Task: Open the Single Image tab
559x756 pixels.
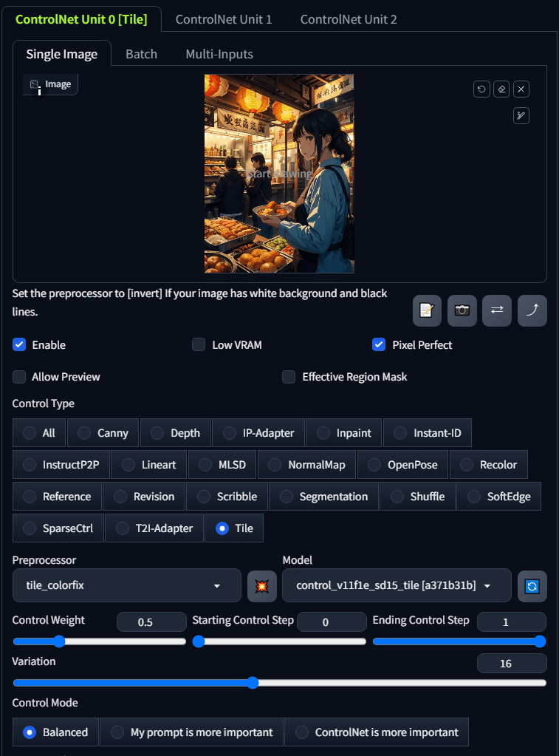Action: click(62, 54)
